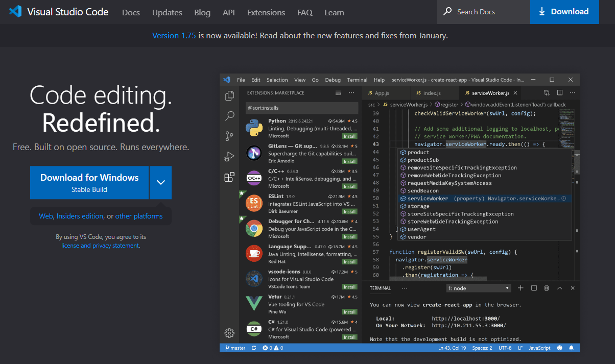
Task: Open the Run and Debug view
Action: coord(229,156)
